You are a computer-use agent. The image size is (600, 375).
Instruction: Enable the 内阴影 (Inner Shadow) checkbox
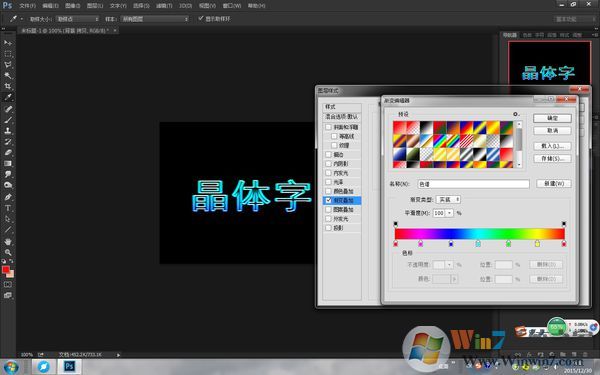(x=328, y=164)
